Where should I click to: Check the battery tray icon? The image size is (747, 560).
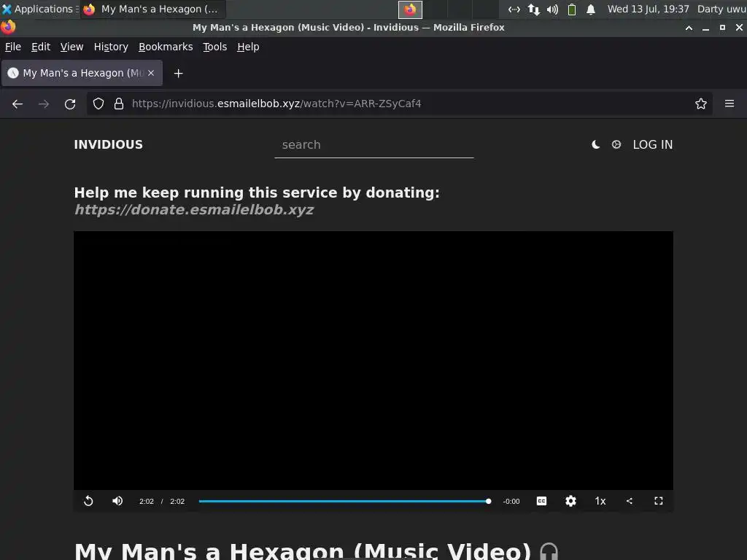click(x=572, y=9)
